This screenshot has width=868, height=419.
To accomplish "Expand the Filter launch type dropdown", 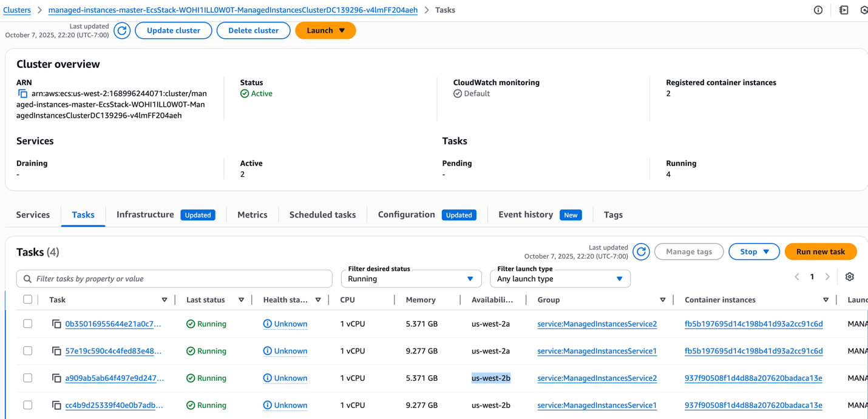I will [560, 279].
